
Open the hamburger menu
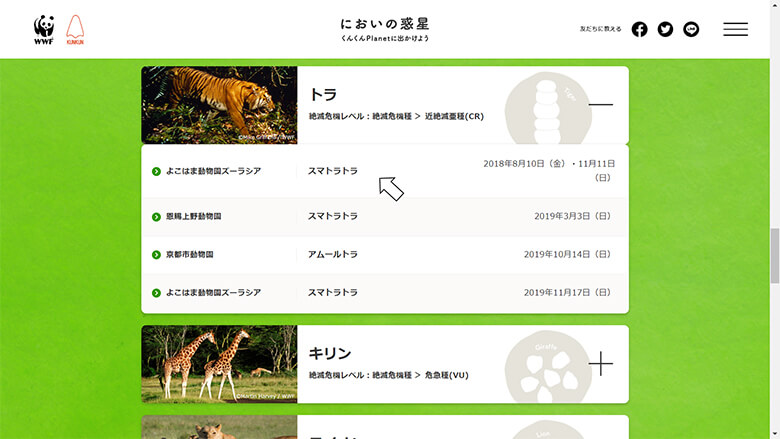(x=735, y=29)
